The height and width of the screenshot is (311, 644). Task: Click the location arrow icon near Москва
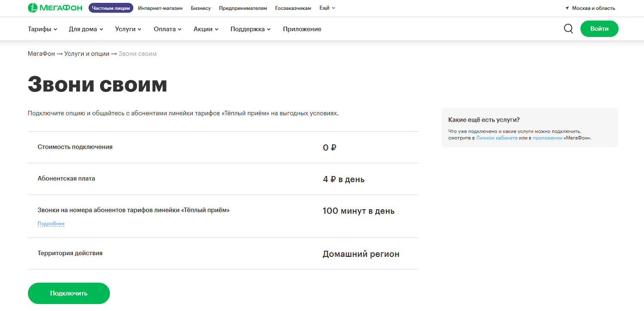click(x=567, y=8)
